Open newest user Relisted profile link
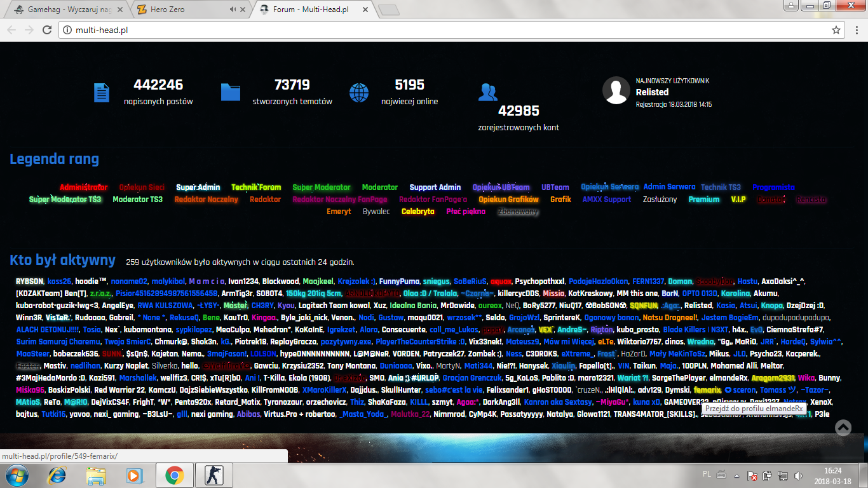The width and height of the screenshot is (868, 488). (x=652, y=92)
